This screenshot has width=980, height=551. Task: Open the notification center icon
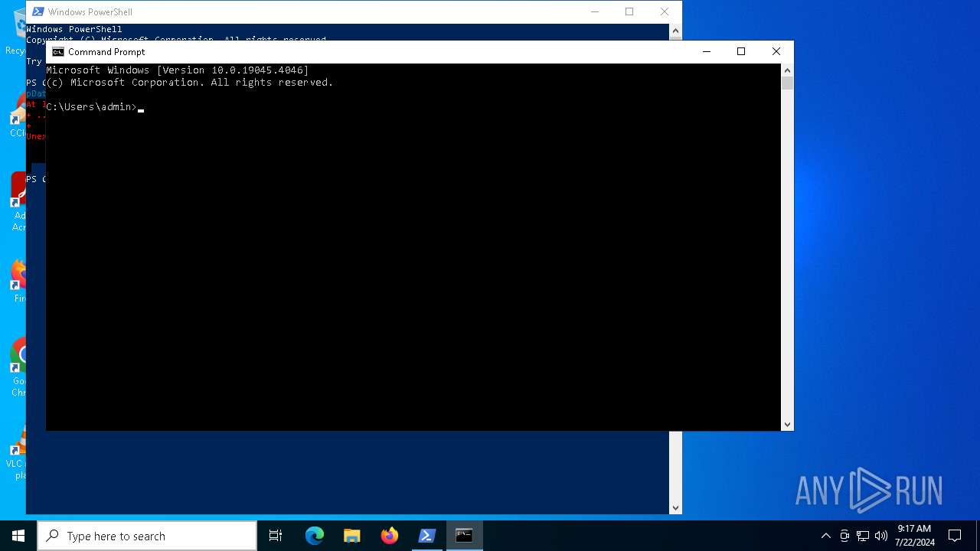(x=955, y=536)
